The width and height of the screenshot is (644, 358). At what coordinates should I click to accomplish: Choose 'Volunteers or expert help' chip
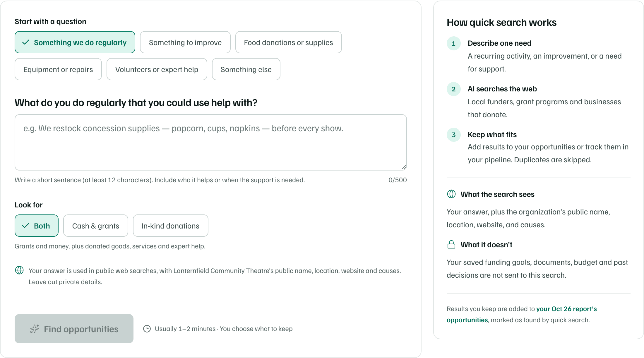(157, 69)
